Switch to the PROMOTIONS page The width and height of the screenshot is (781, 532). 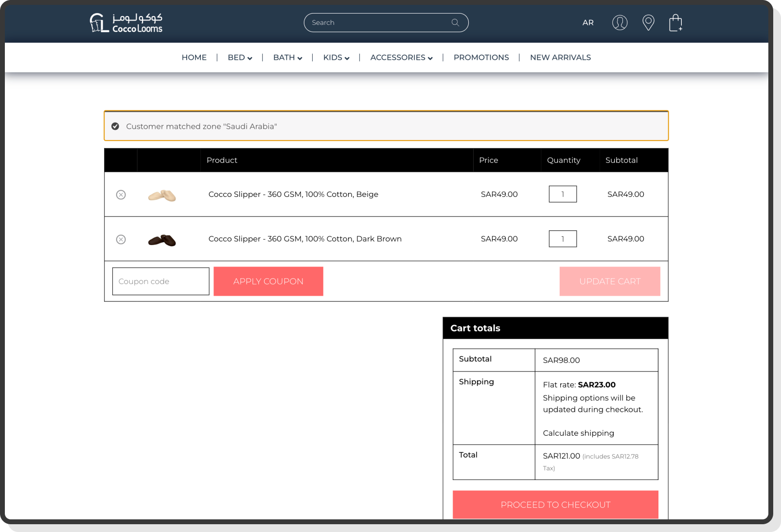pyautogui.click(x=481, y=57)
